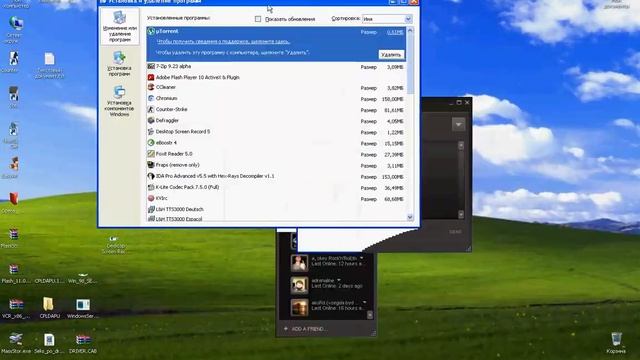The width and height of the screenshot is (640, 360).
Task: Click the µTorrent size value link
Action: click(x=395, y=32)
